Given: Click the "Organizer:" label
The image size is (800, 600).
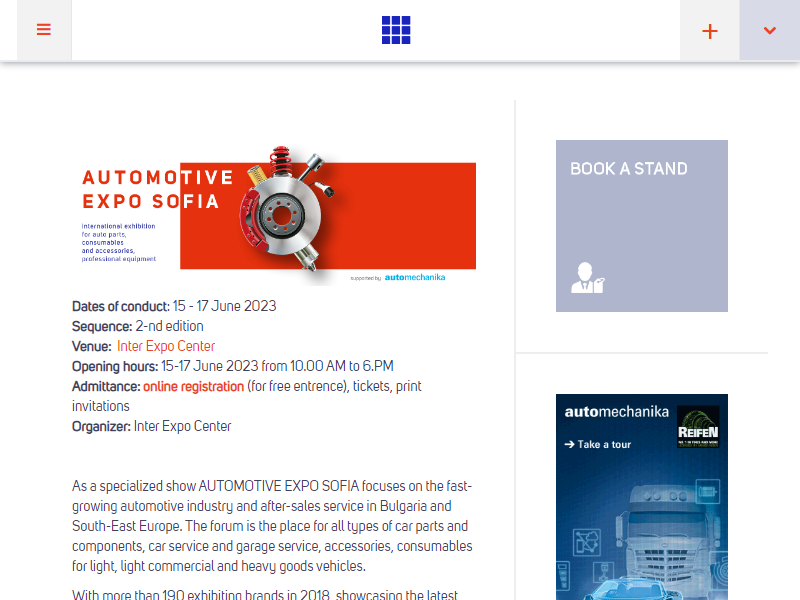Looking at the screenshot, I should pos(102,426).
